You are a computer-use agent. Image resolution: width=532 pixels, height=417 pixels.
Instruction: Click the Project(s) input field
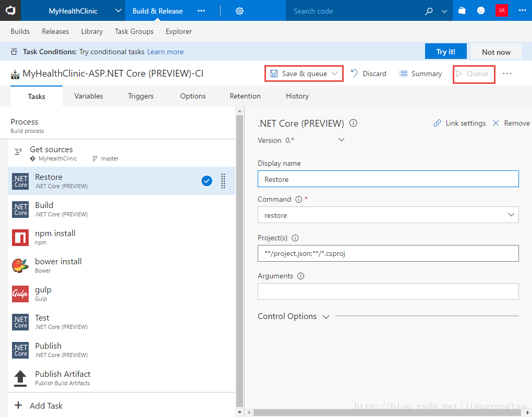point(388,253)
